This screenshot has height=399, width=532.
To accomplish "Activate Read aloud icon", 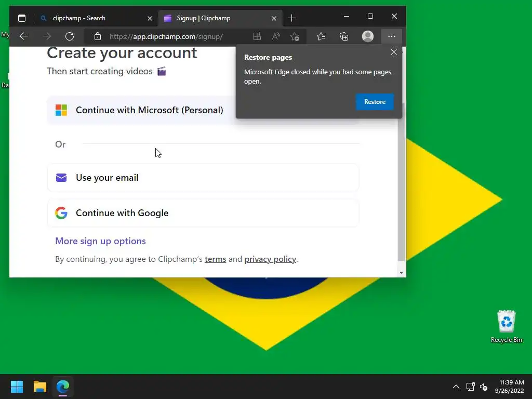I will click(x=276, y=36).
